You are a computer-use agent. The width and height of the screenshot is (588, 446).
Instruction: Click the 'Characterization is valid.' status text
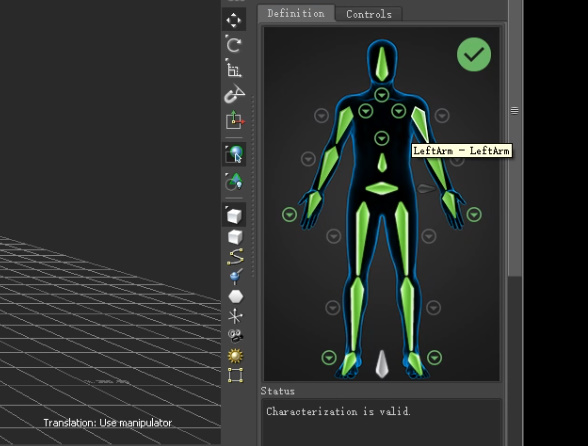[x=338, y=411]
